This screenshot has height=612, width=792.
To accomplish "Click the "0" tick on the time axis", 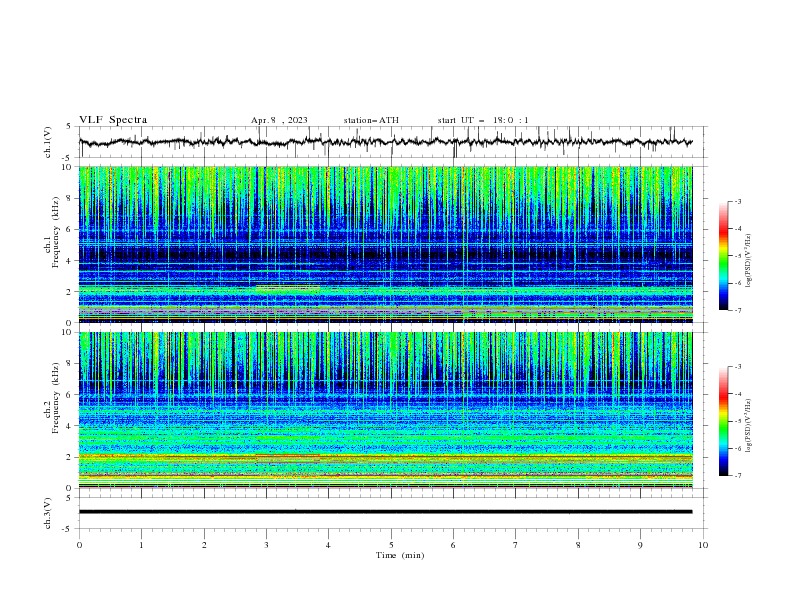I will tap(79, 545).
